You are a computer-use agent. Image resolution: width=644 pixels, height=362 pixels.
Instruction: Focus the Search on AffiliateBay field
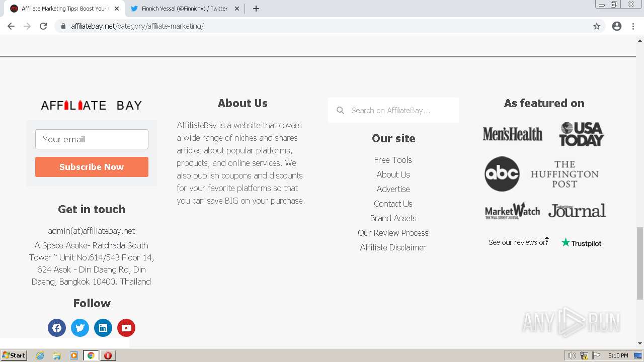pos(393,110)
